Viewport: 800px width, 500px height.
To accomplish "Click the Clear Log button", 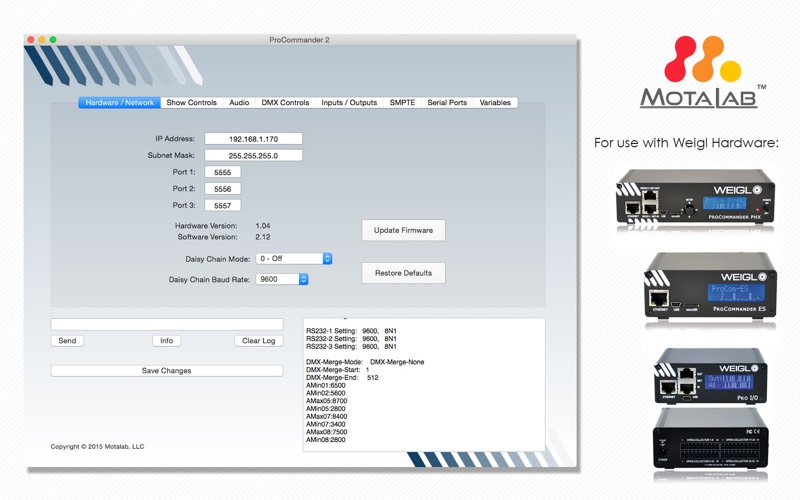I will point(259,341).
